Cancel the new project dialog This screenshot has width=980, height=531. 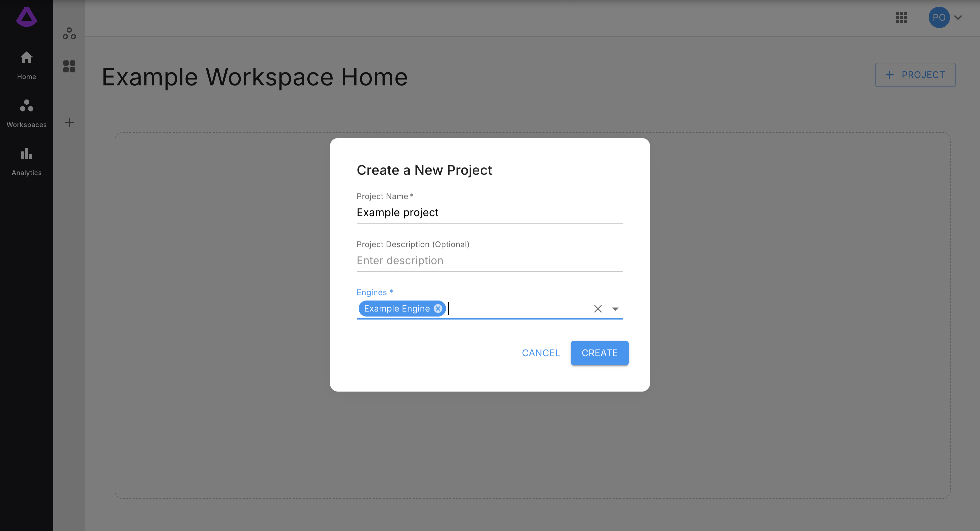pos(541,353)
